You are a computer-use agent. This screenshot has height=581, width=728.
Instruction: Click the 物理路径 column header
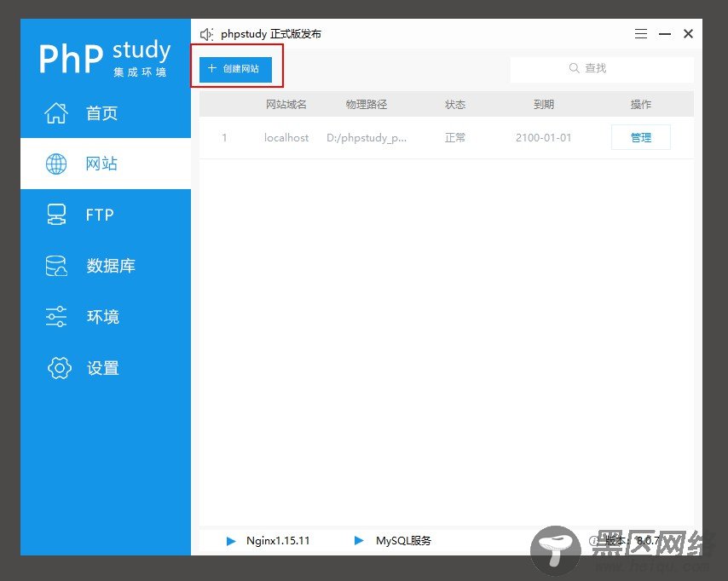(367, 105)
